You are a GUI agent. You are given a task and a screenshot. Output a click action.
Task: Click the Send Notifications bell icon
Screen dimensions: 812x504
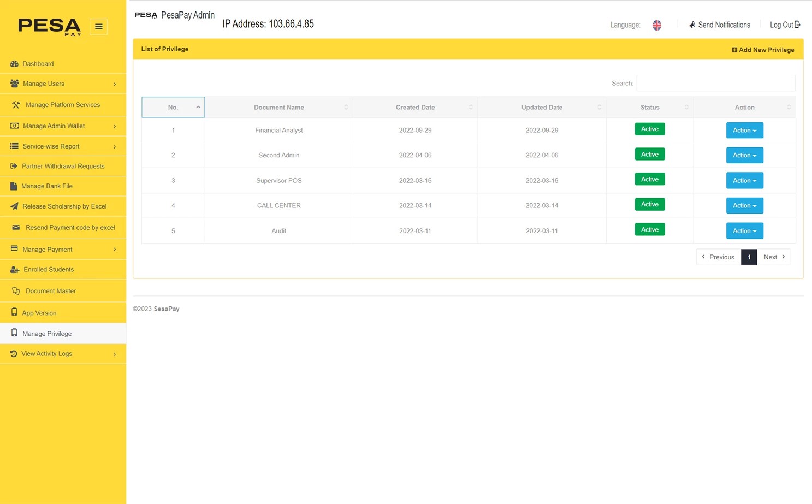(691, 25)
